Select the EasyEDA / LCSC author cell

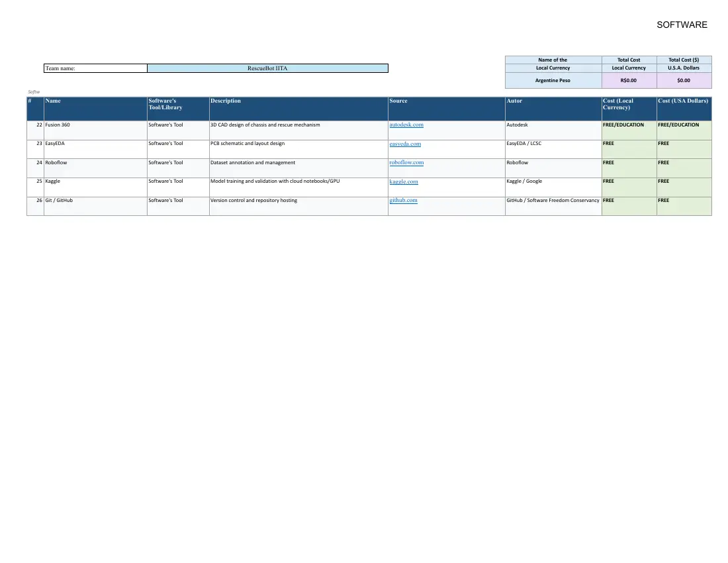point(553,150)
